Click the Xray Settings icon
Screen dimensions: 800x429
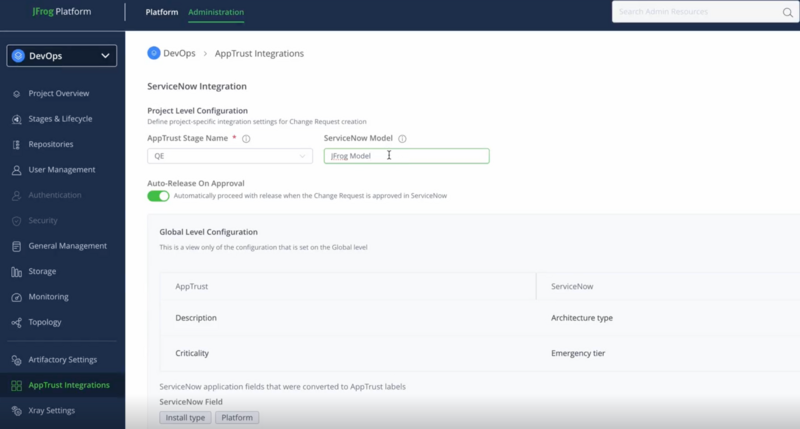pos(16,411)
